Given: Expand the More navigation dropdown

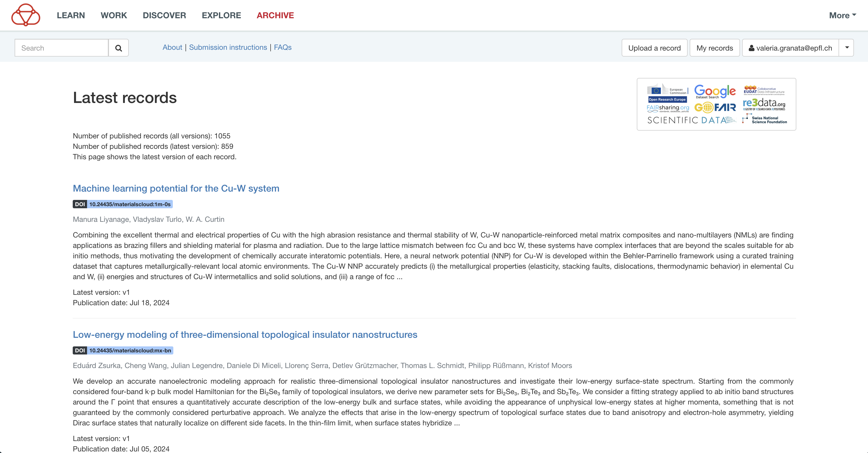Looking at the screenshot, I should click(x=842, y=15).
